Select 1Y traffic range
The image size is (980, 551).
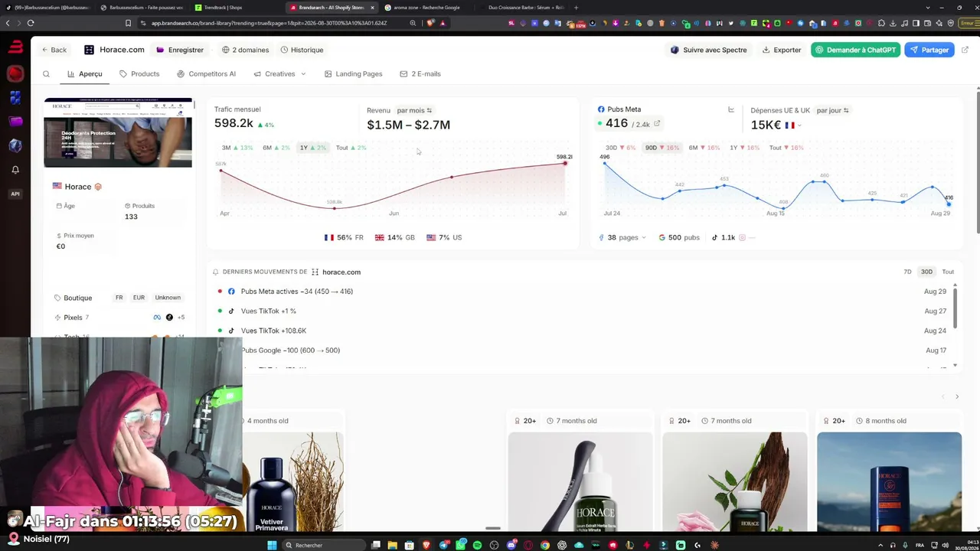(x=313, y=148)
